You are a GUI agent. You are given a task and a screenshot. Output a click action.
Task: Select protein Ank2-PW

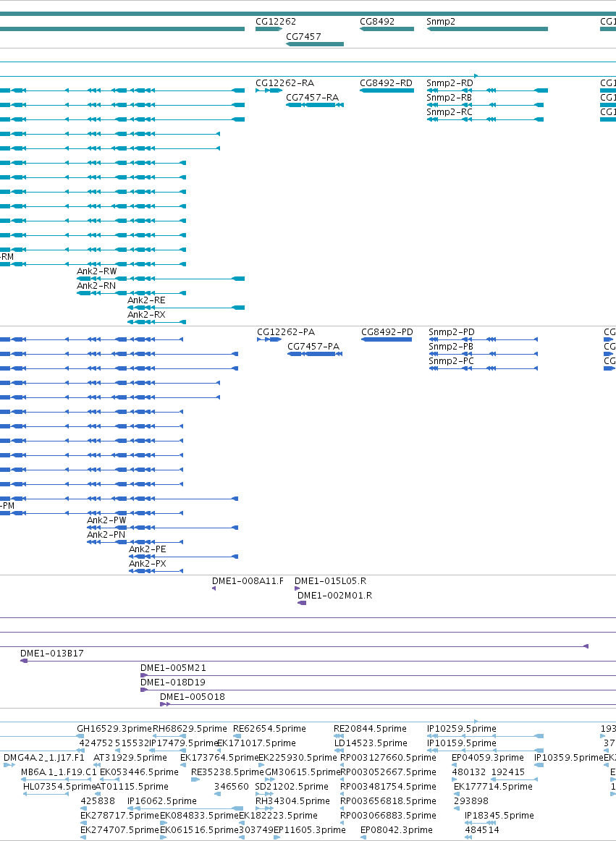point(107,520)
